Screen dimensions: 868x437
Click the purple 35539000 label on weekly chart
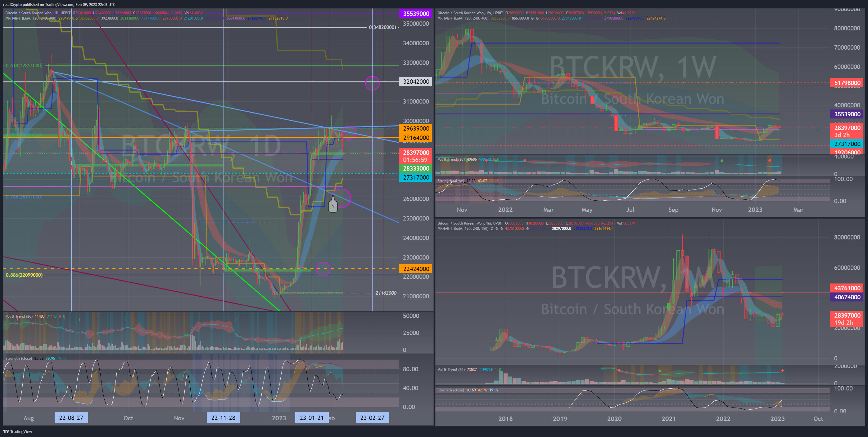pyautogui.click(x=847, y=114)
